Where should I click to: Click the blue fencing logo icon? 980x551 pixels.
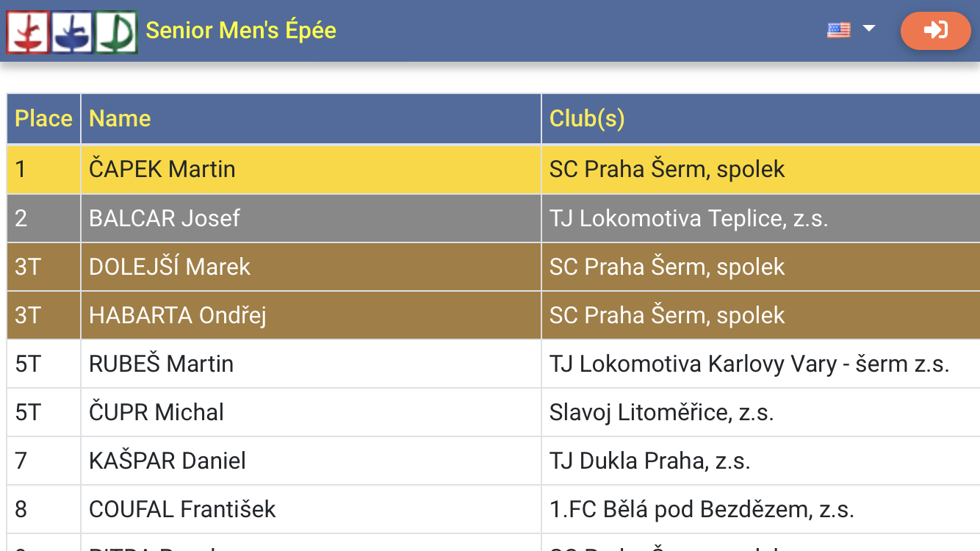tap(71, 32)
